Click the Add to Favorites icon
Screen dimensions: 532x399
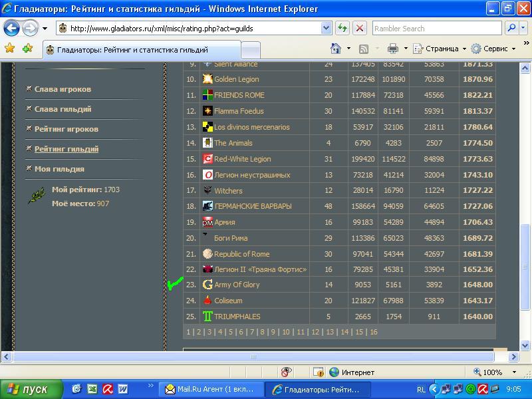pos(27,49)
